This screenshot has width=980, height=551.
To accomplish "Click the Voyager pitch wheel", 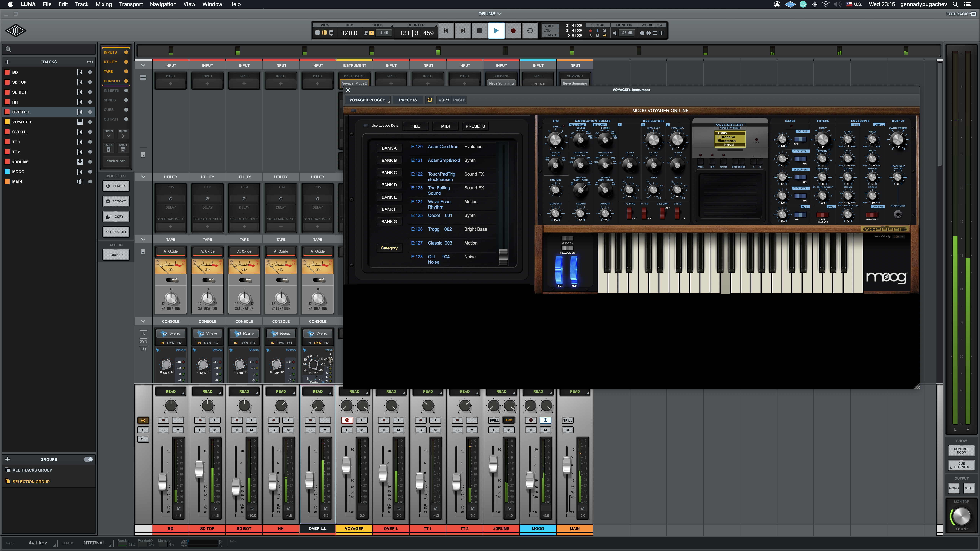I will click(559, 270).
